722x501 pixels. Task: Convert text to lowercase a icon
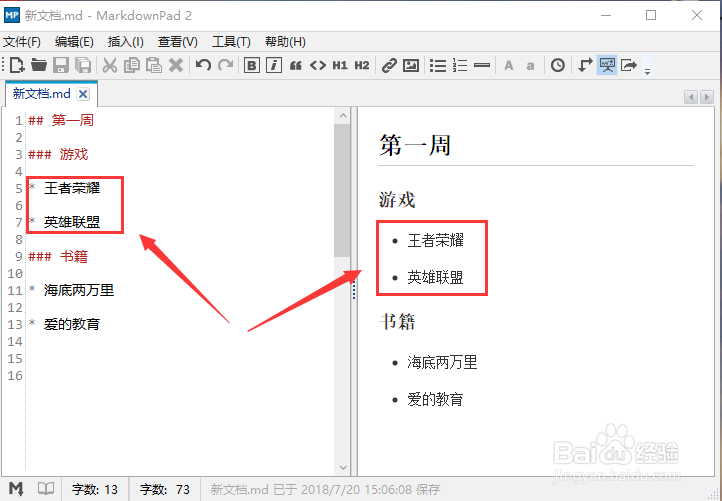tap(530, 66)
